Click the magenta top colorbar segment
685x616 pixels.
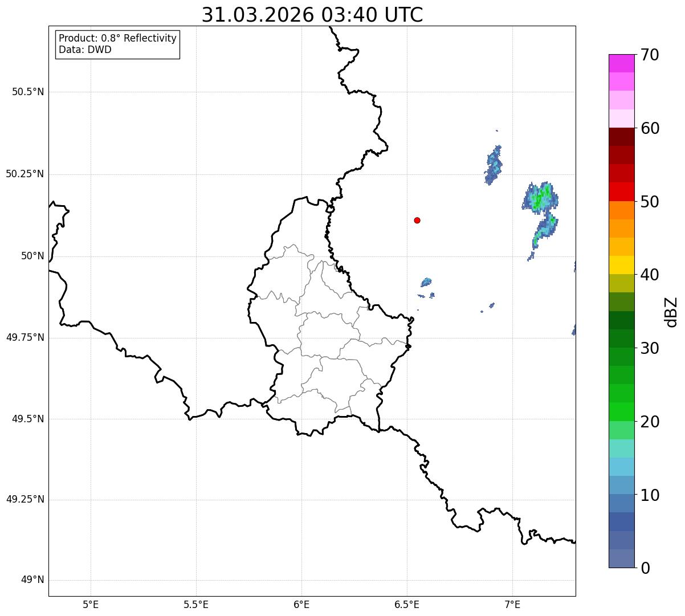tap(622, 63)
